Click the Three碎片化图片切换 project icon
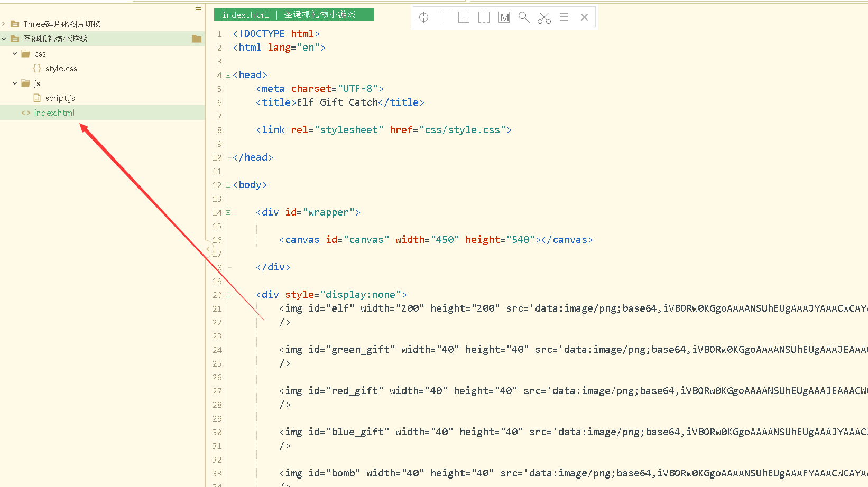The image size is (868, 487). 15,24
